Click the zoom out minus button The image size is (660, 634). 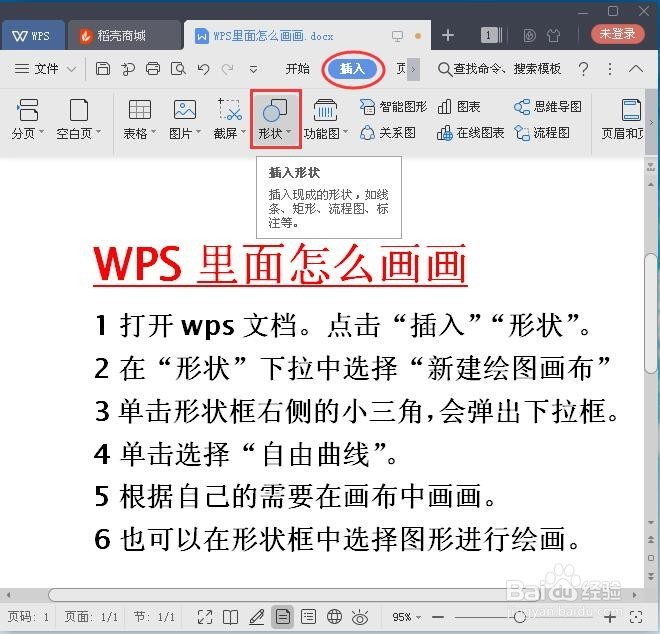(x=438, y=617)
